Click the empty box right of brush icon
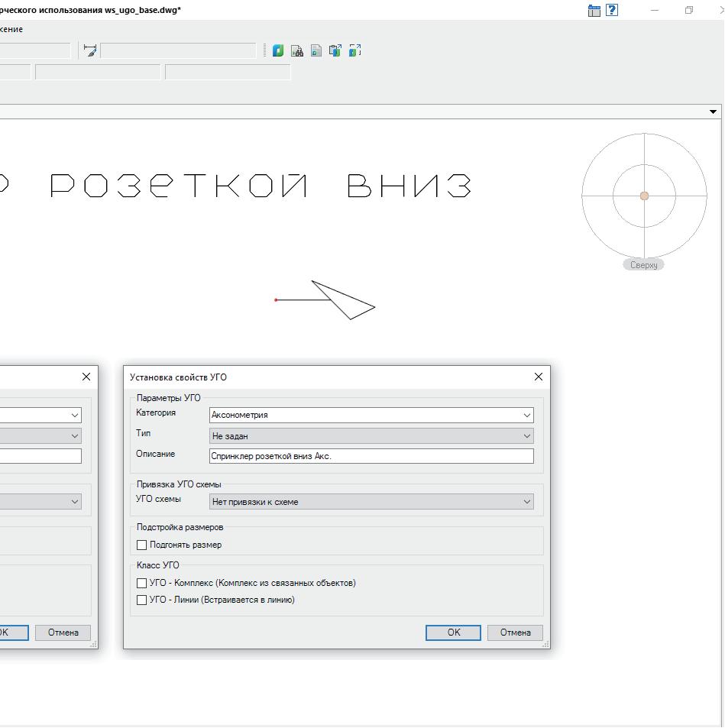Viewport: 725px width, 728px height. [x=178, y=50]
